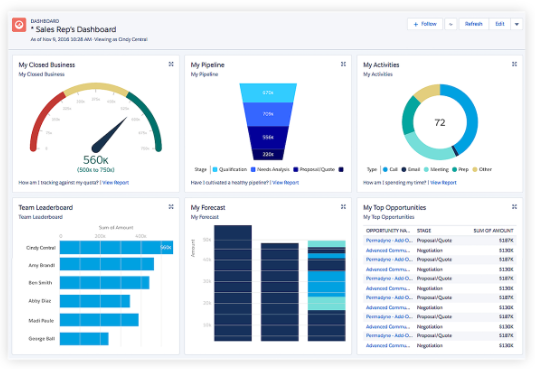Expand the My Top Opportunities widget

coord(515,207)
